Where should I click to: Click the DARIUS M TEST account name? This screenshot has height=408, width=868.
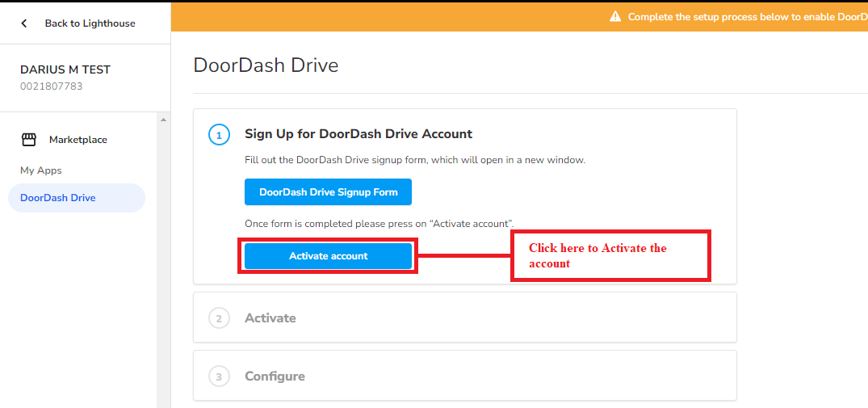click(65, 69)
